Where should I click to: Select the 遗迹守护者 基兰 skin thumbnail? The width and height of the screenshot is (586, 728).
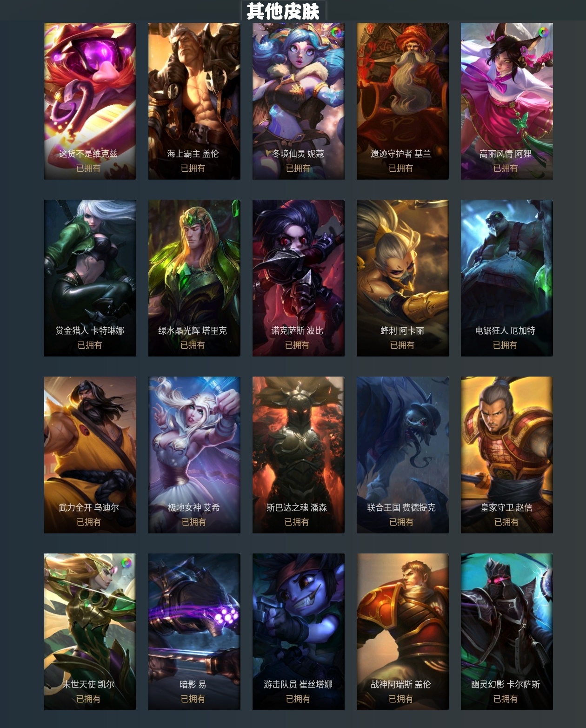coord(403,101)
